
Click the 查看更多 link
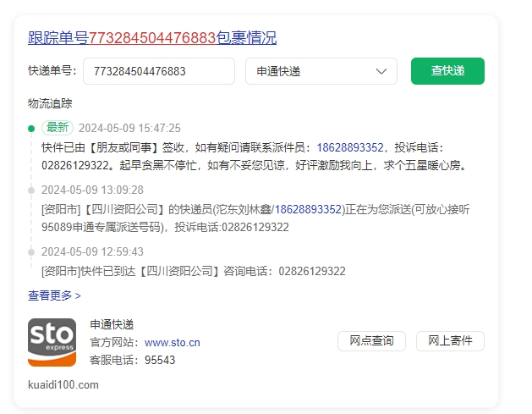click(x=54, y=295)
